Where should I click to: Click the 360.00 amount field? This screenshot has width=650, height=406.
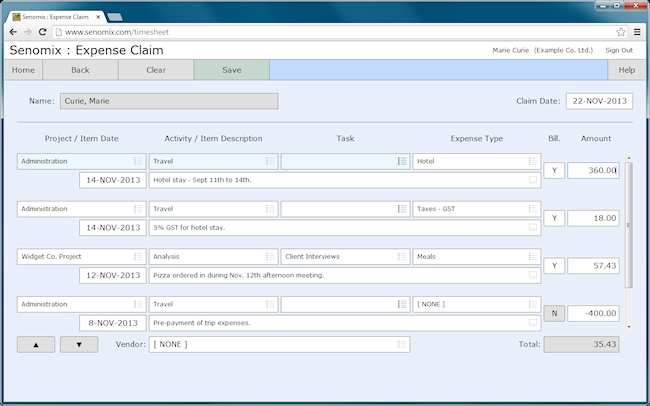tap(593, 170)
